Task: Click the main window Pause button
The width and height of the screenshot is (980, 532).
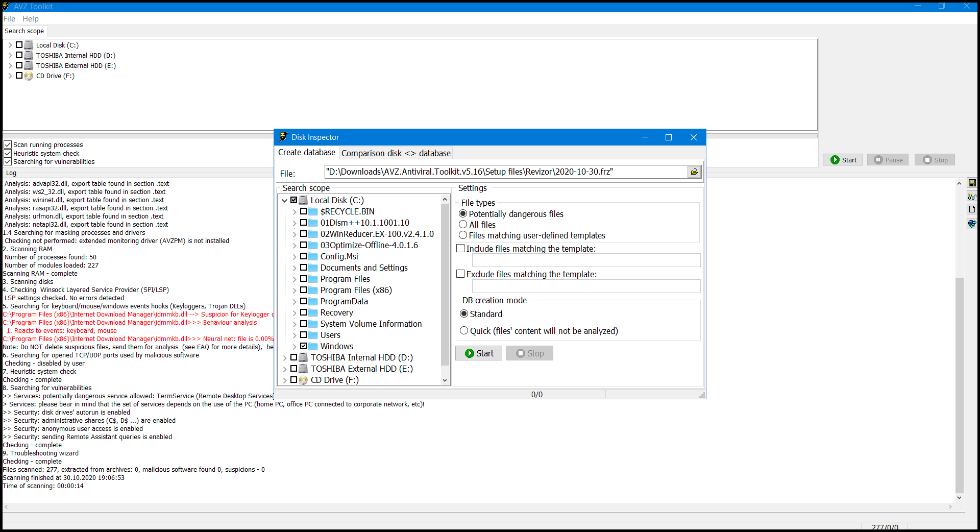Action: (x=888, y=160)
